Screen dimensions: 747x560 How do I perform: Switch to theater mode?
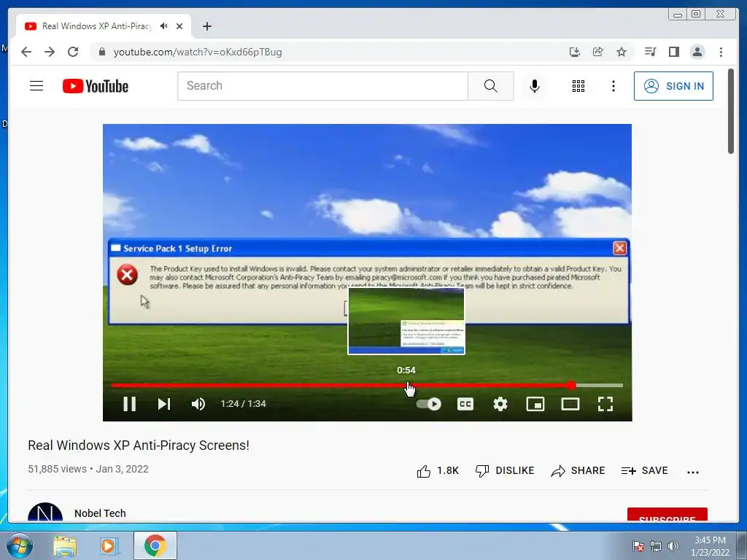tap(570, 404)
